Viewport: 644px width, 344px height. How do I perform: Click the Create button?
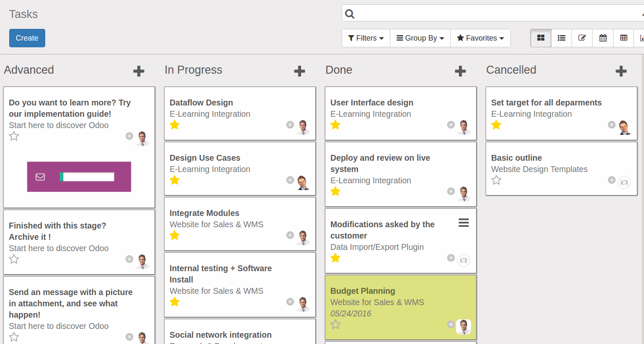point(27,38)
